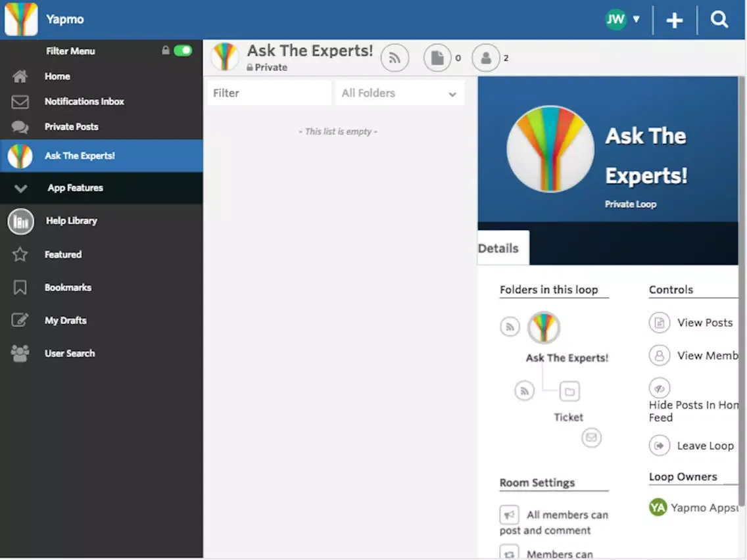
Task: Click the plus create icon in header
Action: tap(674, 20)
